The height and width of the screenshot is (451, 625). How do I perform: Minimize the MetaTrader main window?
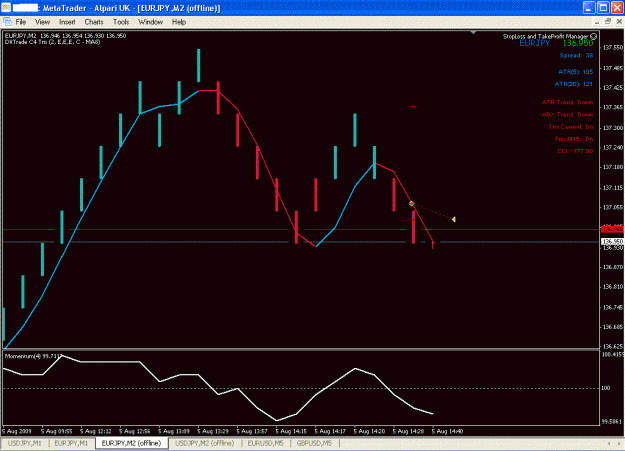click(589, 8)
